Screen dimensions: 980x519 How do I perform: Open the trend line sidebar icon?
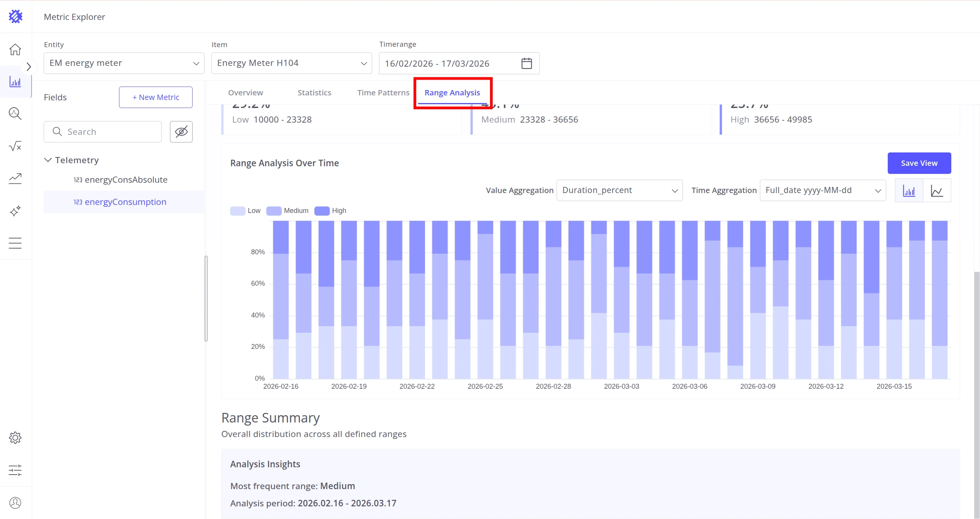[15, 178]
